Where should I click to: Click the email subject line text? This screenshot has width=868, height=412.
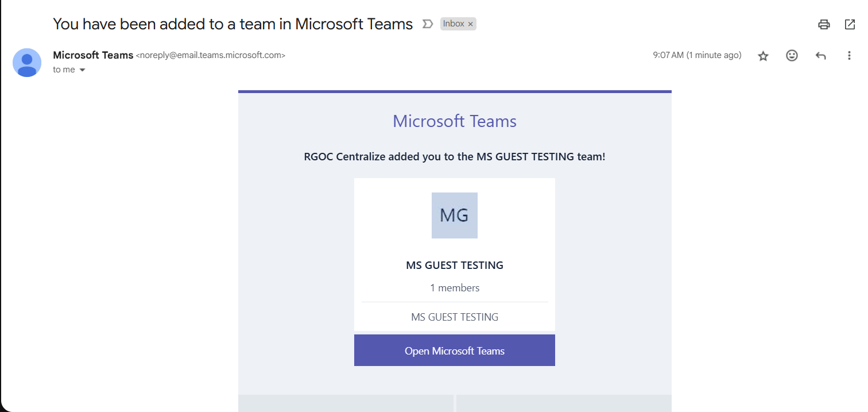(x=233, y=24)
